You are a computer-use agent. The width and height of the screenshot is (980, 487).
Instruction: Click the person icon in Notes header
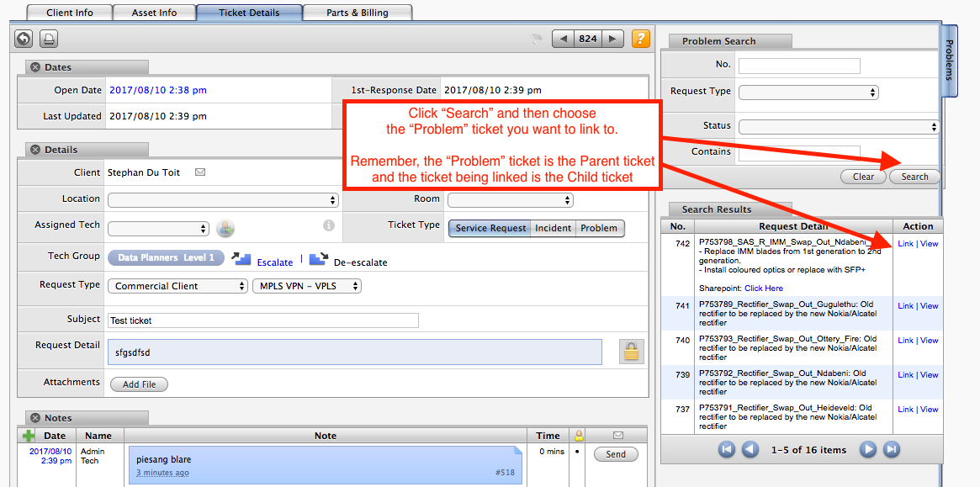[x=579, y=436]
